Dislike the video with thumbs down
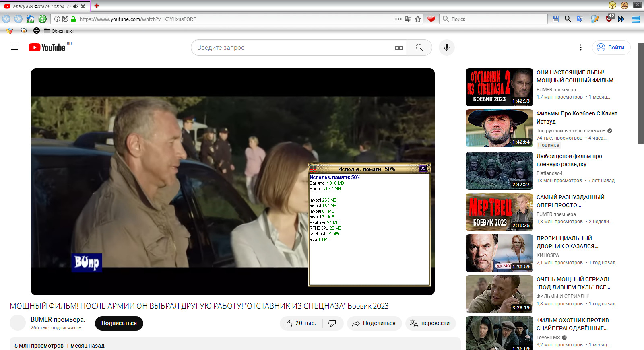The width and height of the screenshot is (644, 350). point(332,323)
